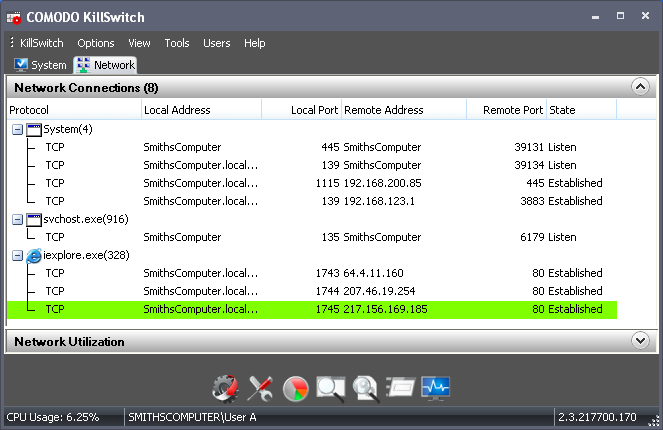Viewport: 663px width, 430px height.
Task: Click the magnifier over window icon
Action: pyautogui.click(x=331, y=388)
